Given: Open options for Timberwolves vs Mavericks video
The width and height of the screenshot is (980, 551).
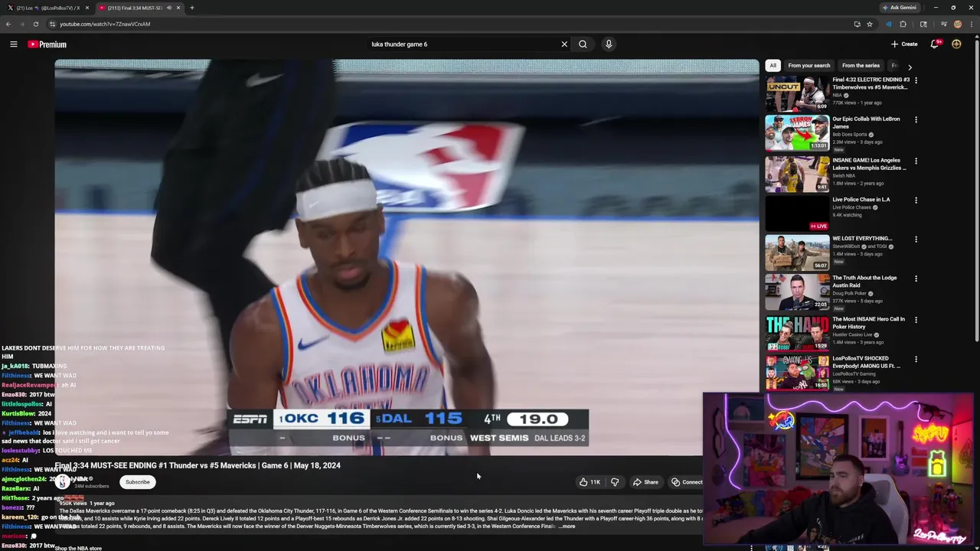Looking at the screenshot, I should (x=916, y=80).
